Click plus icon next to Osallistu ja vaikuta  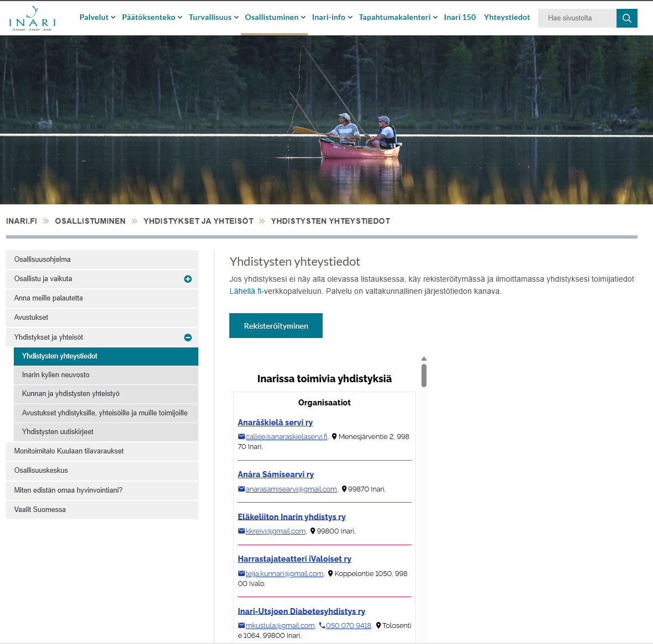(188, 279)
